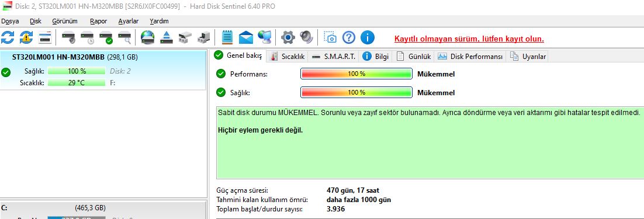
Task: Click the grey computer with blocks icon
Action: [x=204, y=38]
